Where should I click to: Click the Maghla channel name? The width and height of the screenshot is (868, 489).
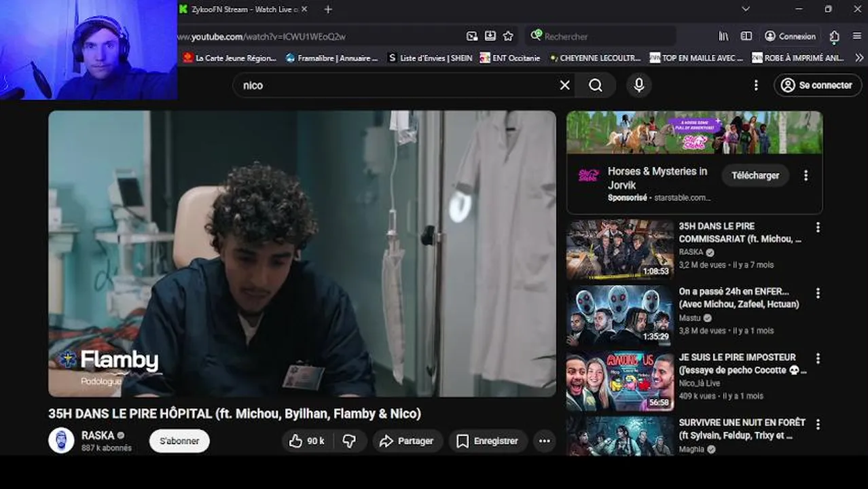tap(691, 449)
